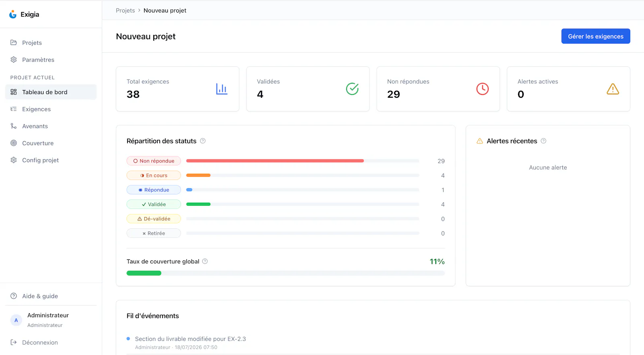Click the Validée status badge

(154, 204)
